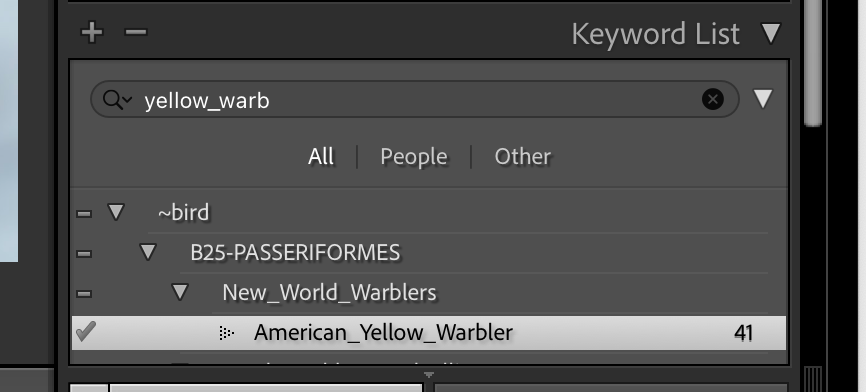Collapse the ~bird keyword tree
Screen dimensions: 866x392
(115, 211)
